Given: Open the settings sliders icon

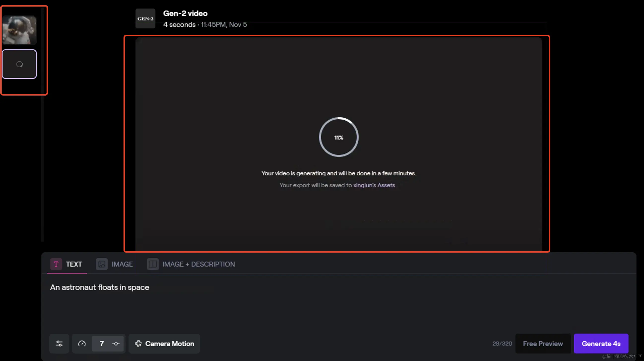Looking at the screenshot, I should click(59, 343).
